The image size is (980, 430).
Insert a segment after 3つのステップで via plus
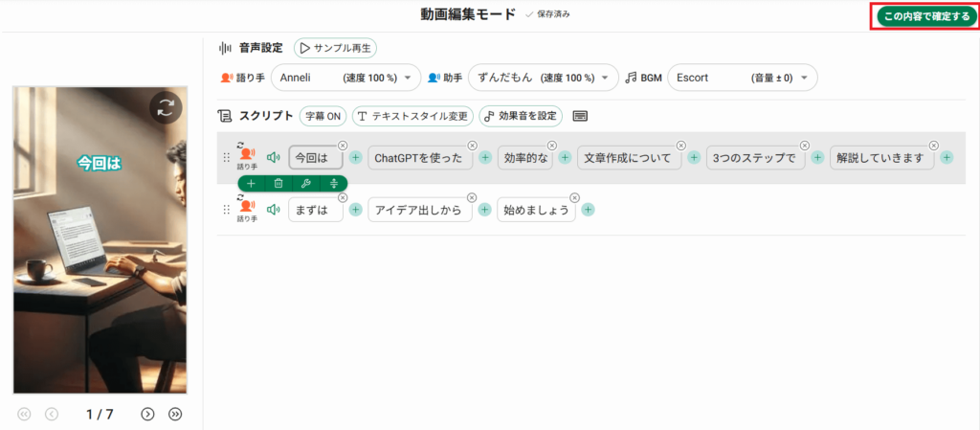point(817,158)
